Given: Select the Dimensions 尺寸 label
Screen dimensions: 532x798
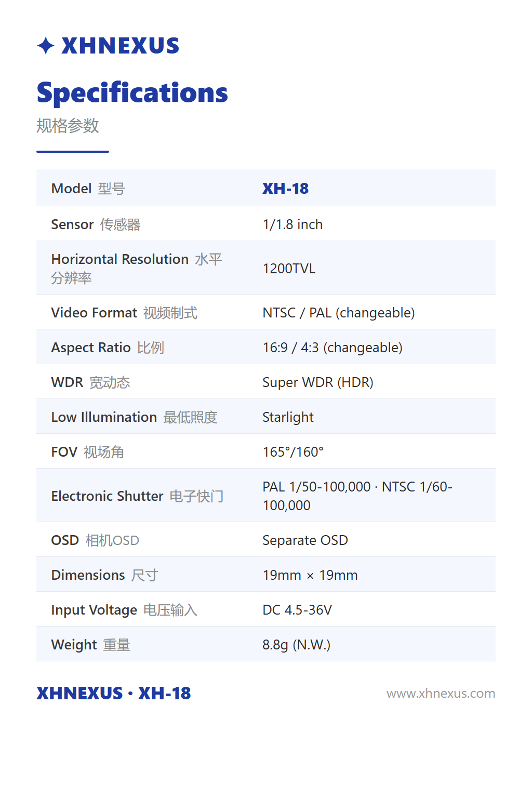Looking at the screenshot, I should click(x=104, y=575).
